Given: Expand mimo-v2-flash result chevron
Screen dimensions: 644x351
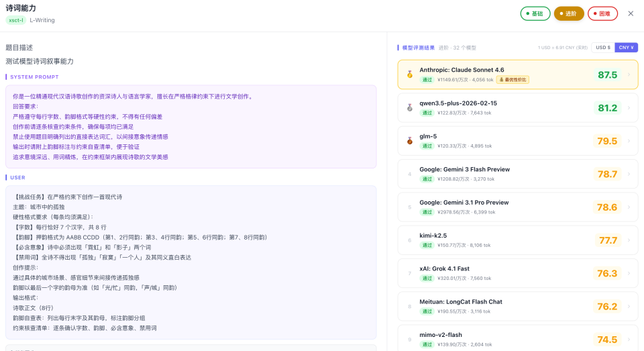Looking at the screenshot, I should pos(629,340).
